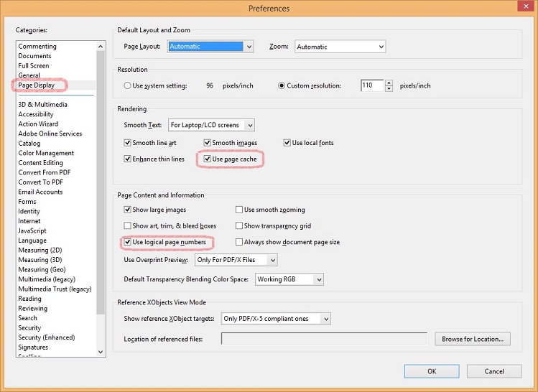Select the Commenting category
Image resolution: width=538 pixels, height=392 pixels.
click(x=37, y=46)
